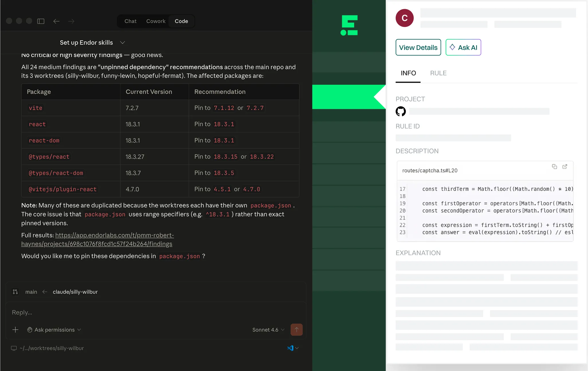588x371 pixels.
Task: Click inside the Reply input field
Action: (115, 312)
